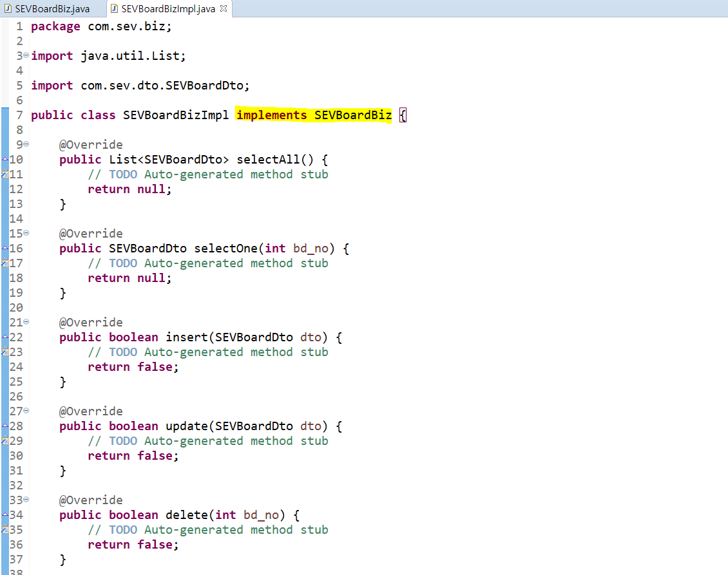Screen dimensions: 728x575
Task: Click the highlighted SEVBoardBiz interface name
Action: pos(353,115)
